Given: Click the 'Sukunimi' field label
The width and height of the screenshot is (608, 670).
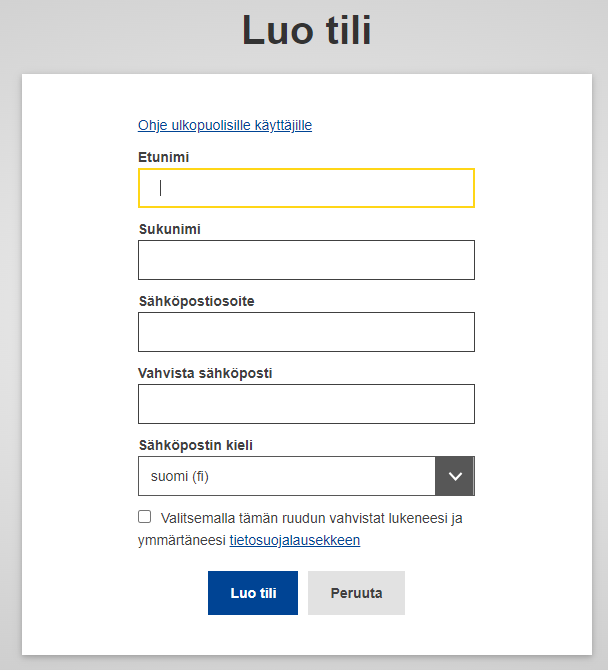Looking at the screenshot, I should pos(169,229).
